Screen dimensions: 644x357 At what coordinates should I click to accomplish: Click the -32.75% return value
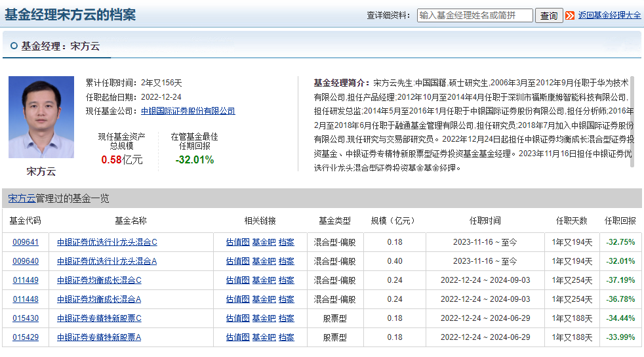coord(620,242)
